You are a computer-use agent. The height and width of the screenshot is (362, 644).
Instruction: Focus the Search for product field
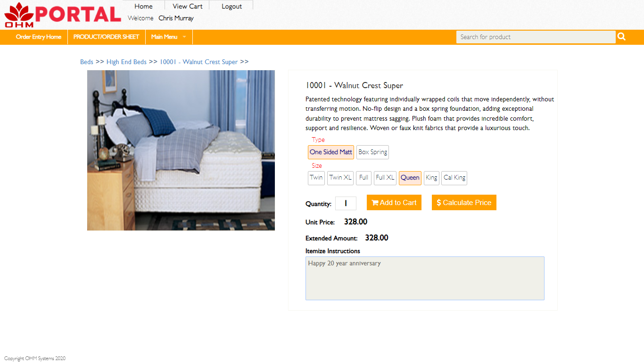pyautogui.click(x=536, y=37)
